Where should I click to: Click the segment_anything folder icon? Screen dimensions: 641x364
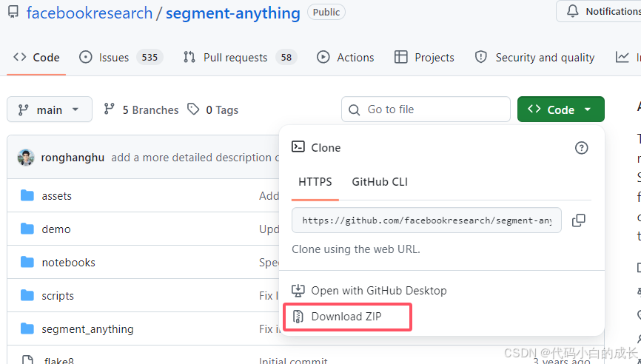[x=27, y=328]
